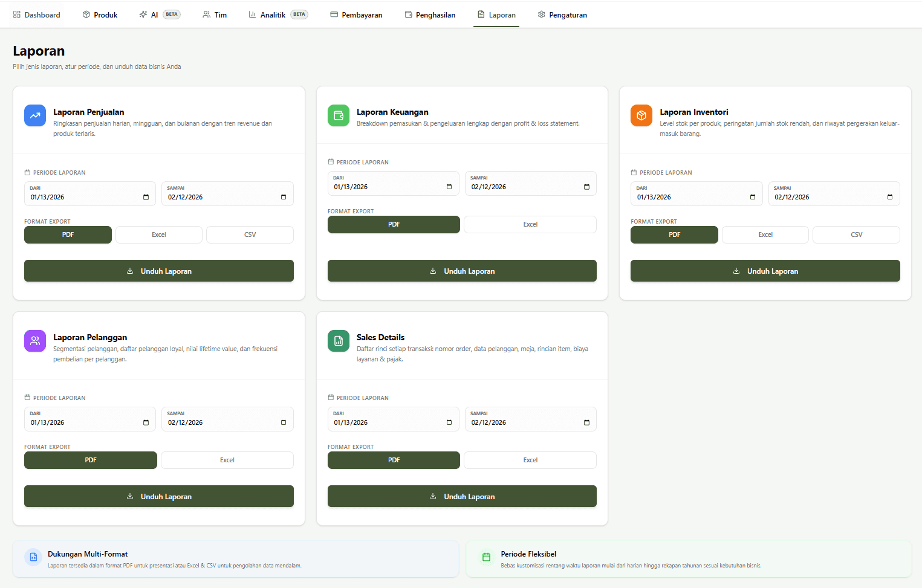This screenshot has width=922, height=588.
Task: Download the Laporan Pelanggan report
Action: [159, 496]
